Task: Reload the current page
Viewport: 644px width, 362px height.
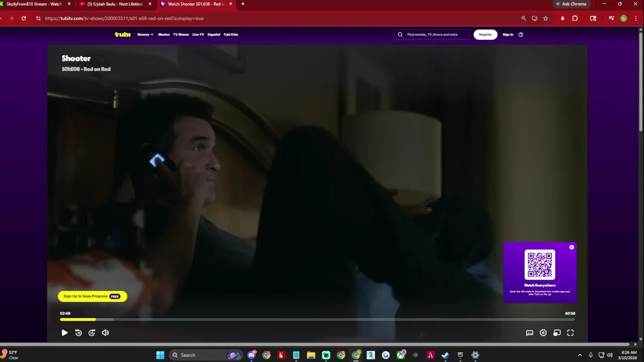Action: pyautogui.click(x=24, y=18)
